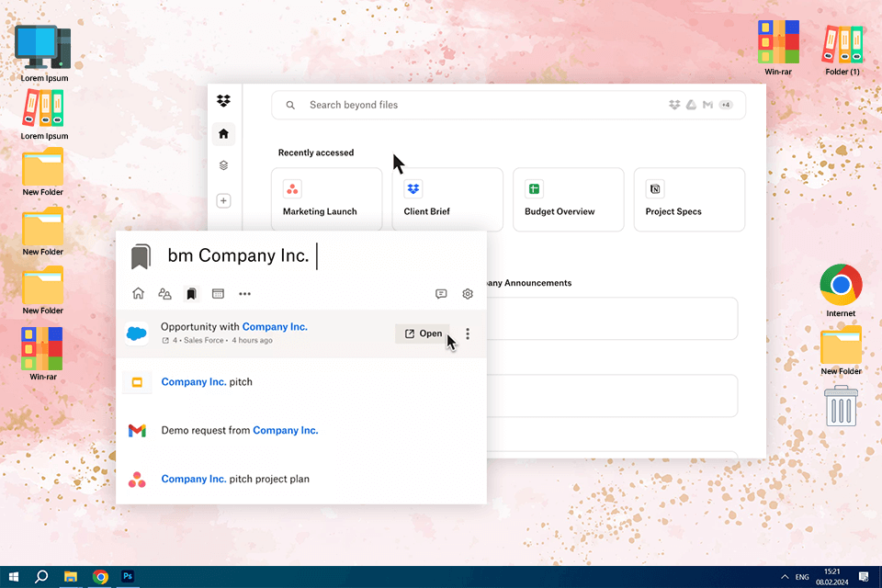Click the Notion icon on Project Specs card

[655, 189]
